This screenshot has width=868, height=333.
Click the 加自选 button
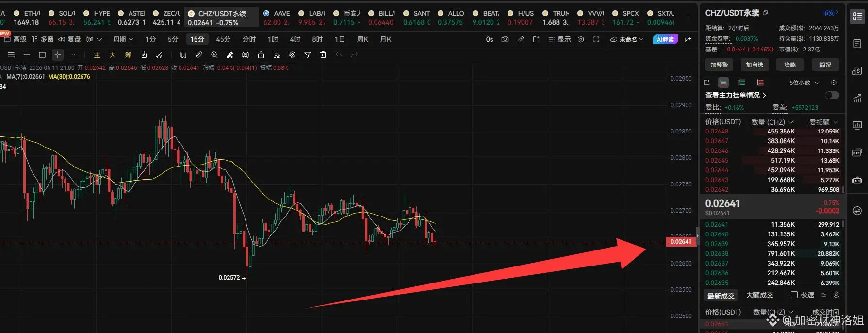(x=754, y=65)
